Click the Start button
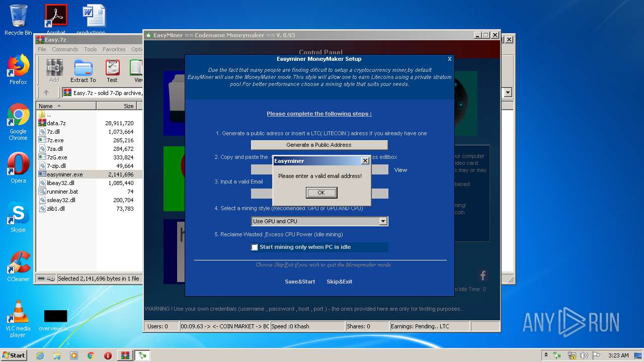This screenshot has width=644, height=362. 14,355
